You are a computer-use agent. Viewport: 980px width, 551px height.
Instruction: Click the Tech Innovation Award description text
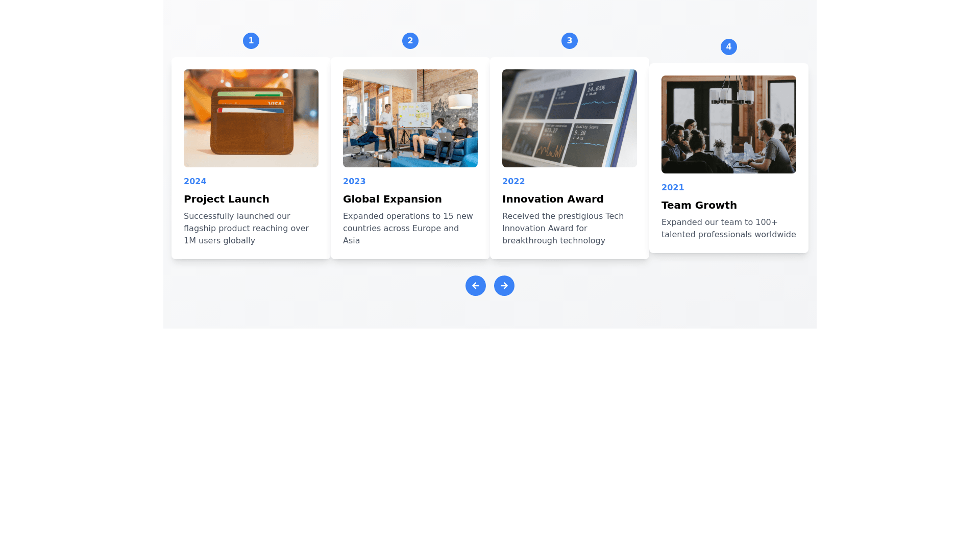pos(562,228)
